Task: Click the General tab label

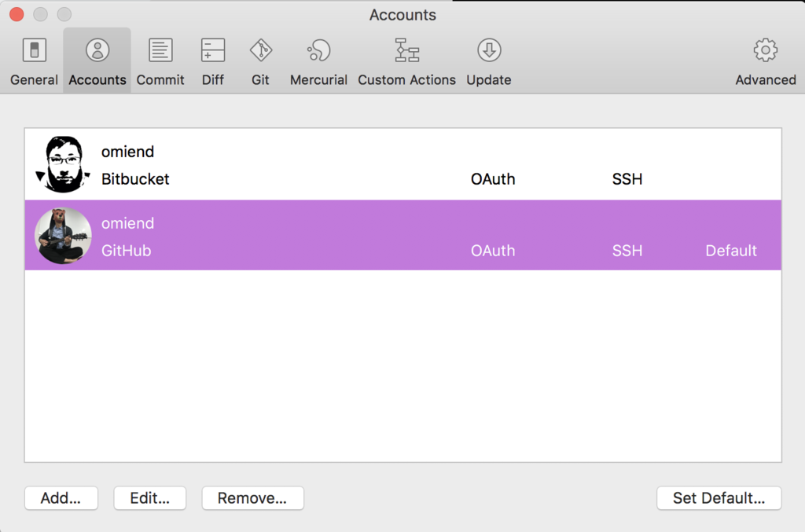Action: [x=35, y=80]
